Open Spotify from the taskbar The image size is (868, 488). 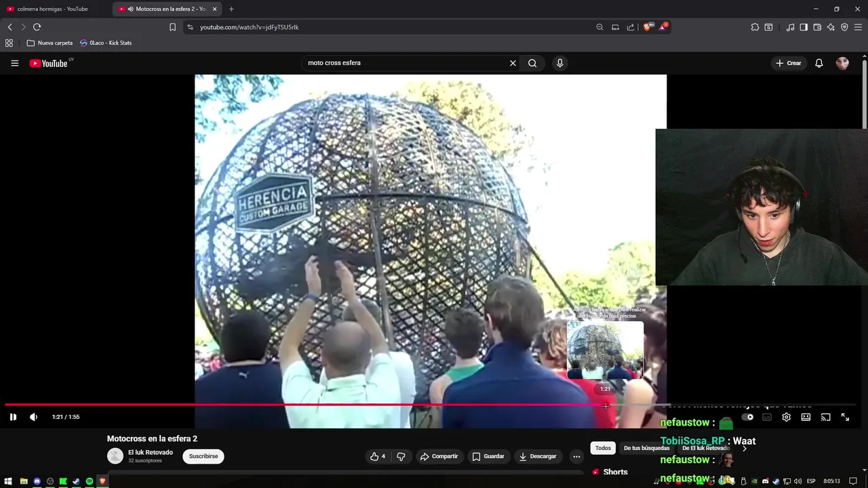pos(89,481)
